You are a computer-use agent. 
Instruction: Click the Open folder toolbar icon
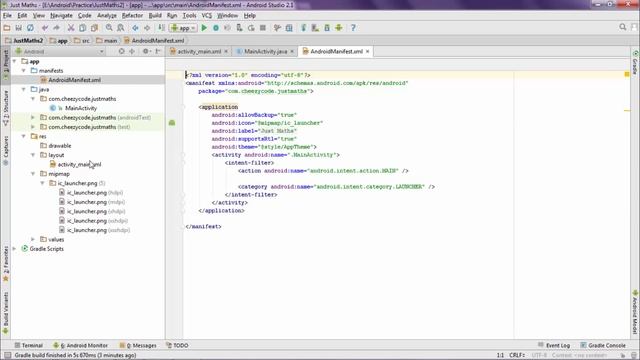[7, 28]
